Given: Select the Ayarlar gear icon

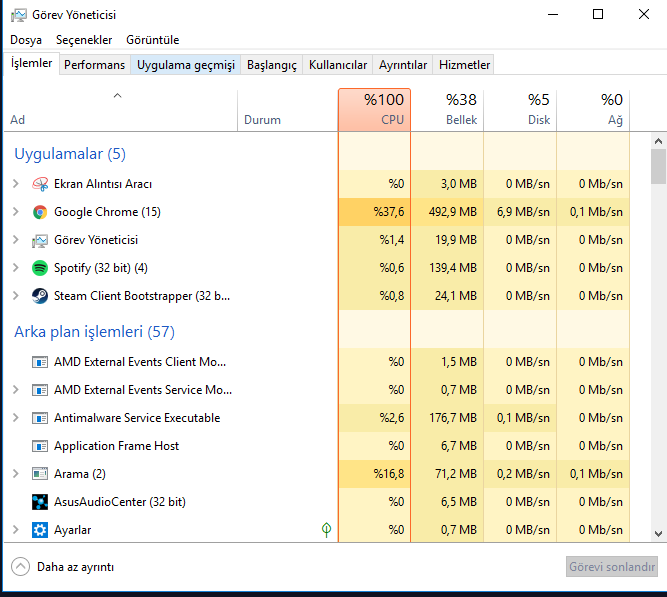Looking at the screenshot, I should coord(40,530).
